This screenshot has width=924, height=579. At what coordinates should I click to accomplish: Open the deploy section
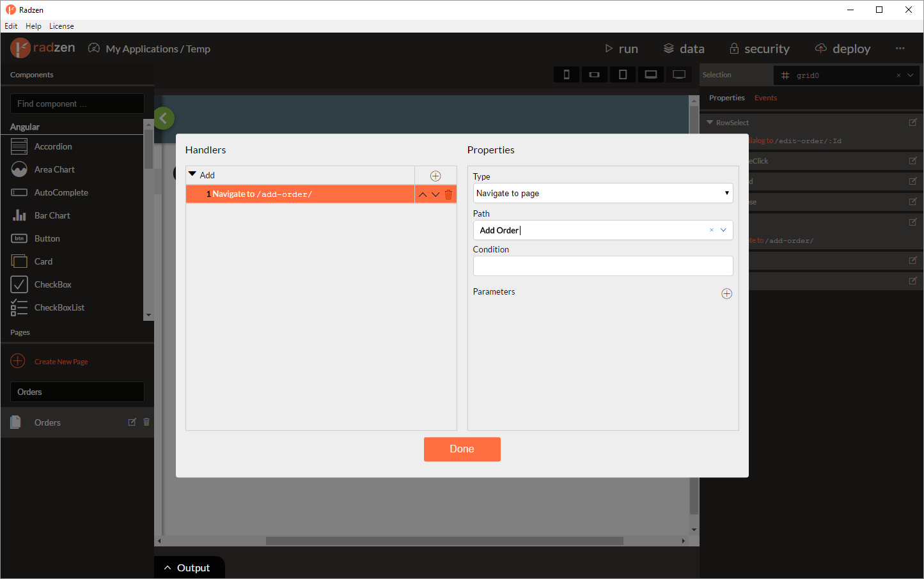point(843,49)
